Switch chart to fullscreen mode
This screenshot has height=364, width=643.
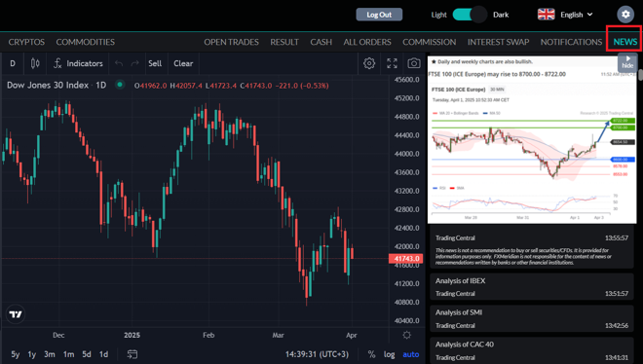click(392, 63)
